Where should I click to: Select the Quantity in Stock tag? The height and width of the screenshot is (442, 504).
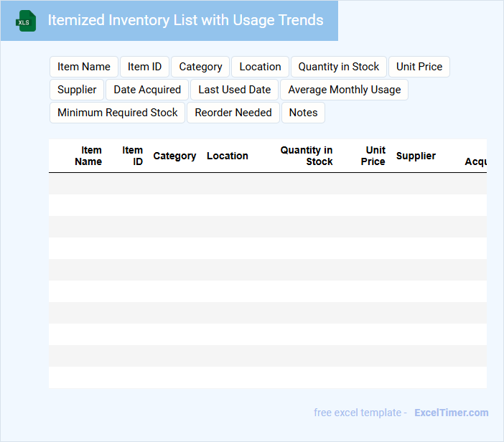tap(338, 67)
